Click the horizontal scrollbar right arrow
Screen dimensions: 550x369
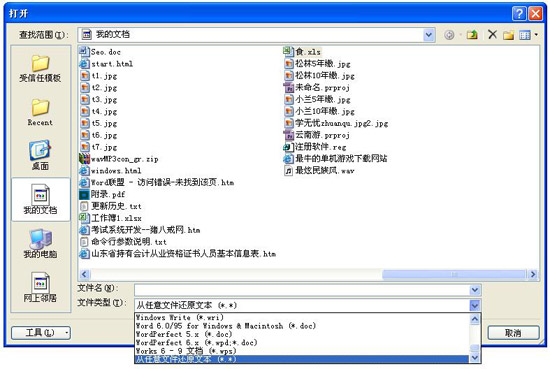click(x=533, y=274)
